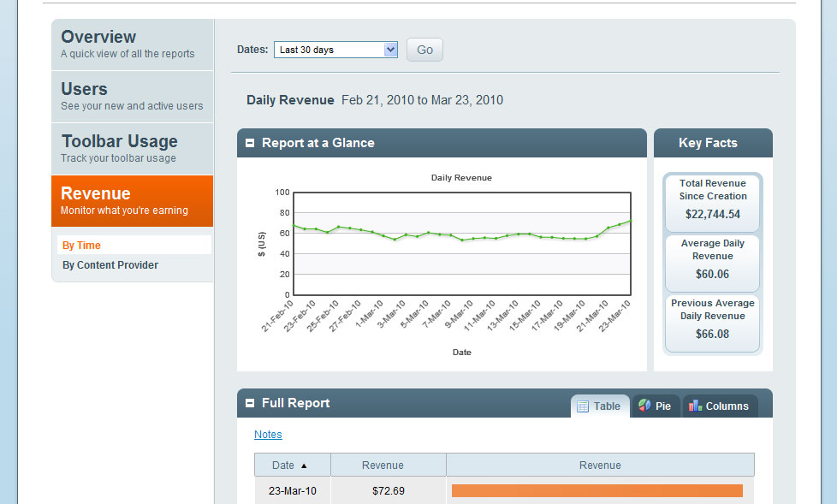Select the Revenue section
837x504 pixels.
tap(132, 201)
